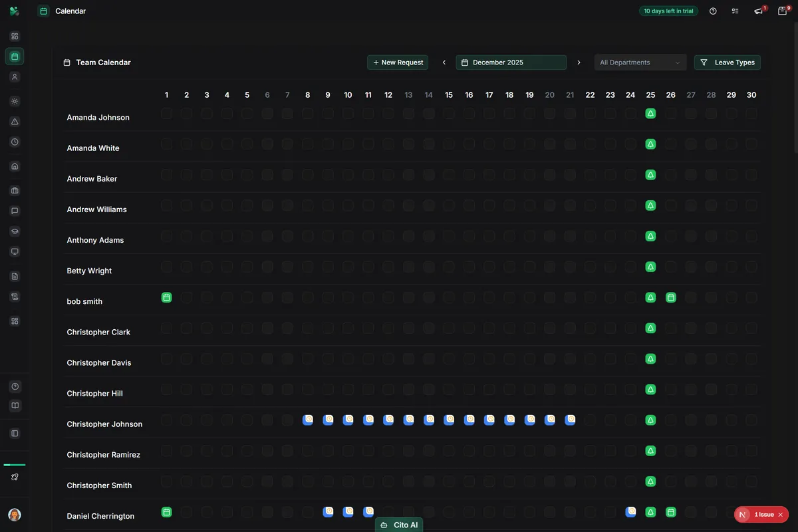The width and height of the screenshot is (798, 532).
Task: Click the employee name Anthony Adams
Action: pyautogui.click(x=95, y=240)
